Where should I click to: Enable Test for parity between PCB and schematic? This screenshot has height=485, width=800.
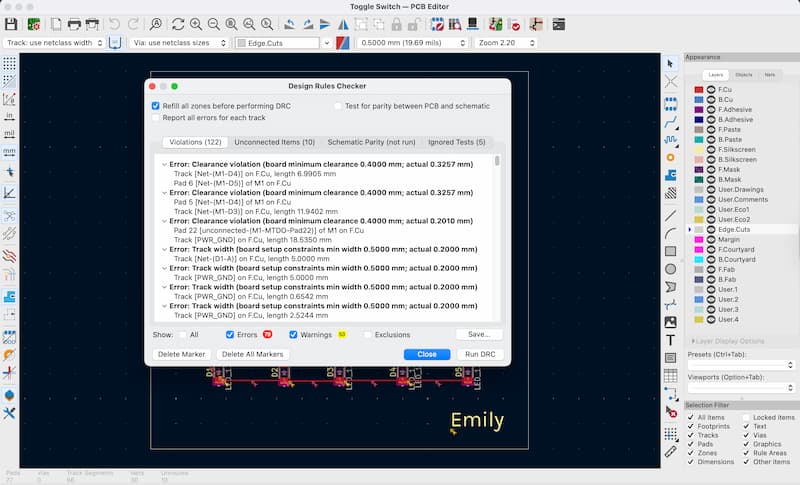tap(337, 106)
